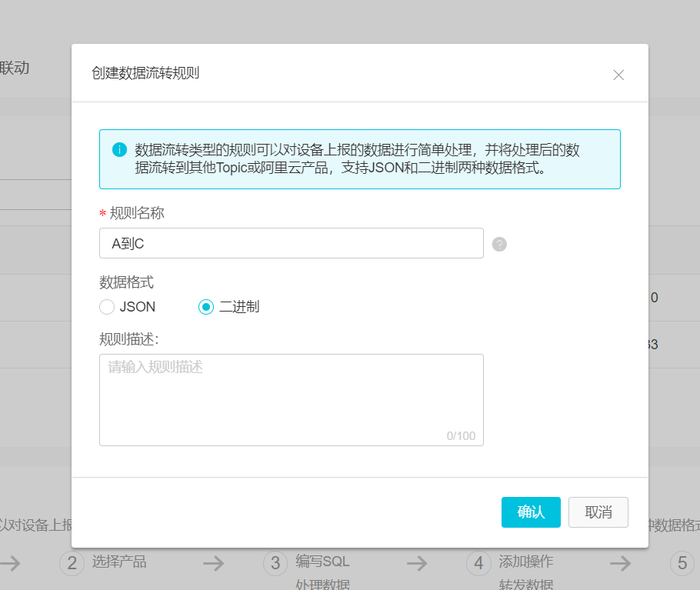Confirm the rule by clicking 确认

[531, 512]
